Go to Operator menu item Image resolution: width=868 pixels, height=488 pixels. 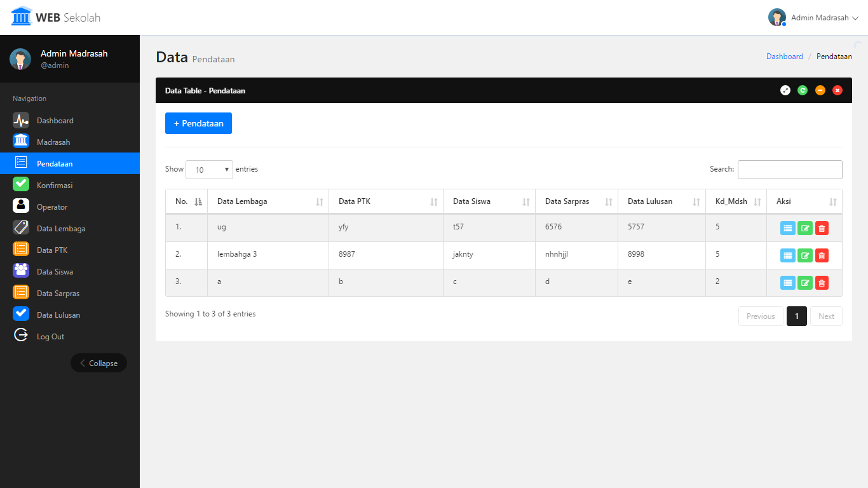52,207
